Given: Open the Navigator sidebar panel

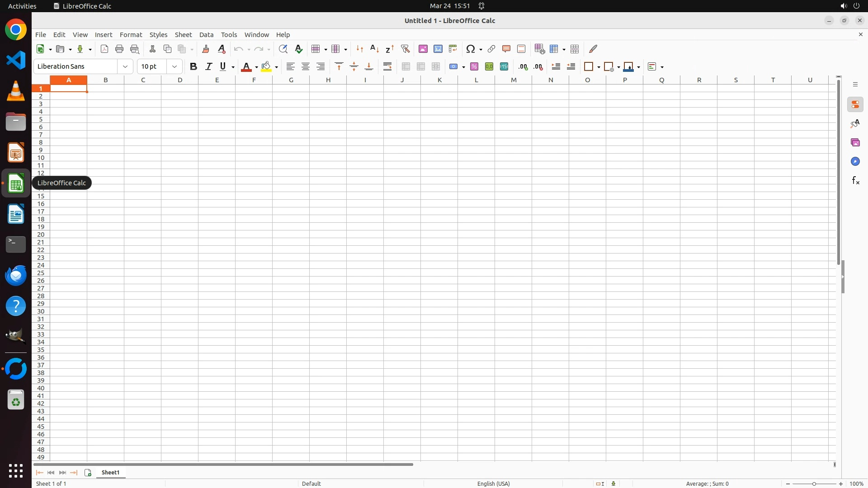Looking at the screenshot, I should (x=855, y=162).
